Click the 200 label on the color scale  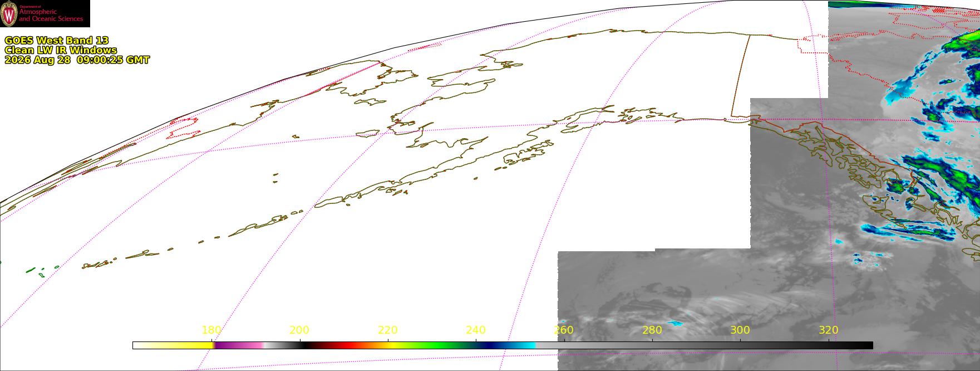point(299,330)
